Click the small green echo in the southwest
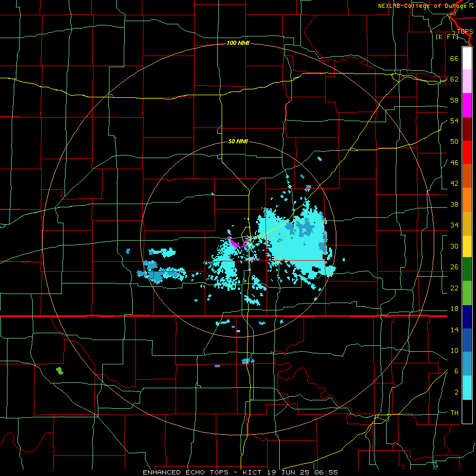 point(60,370)
